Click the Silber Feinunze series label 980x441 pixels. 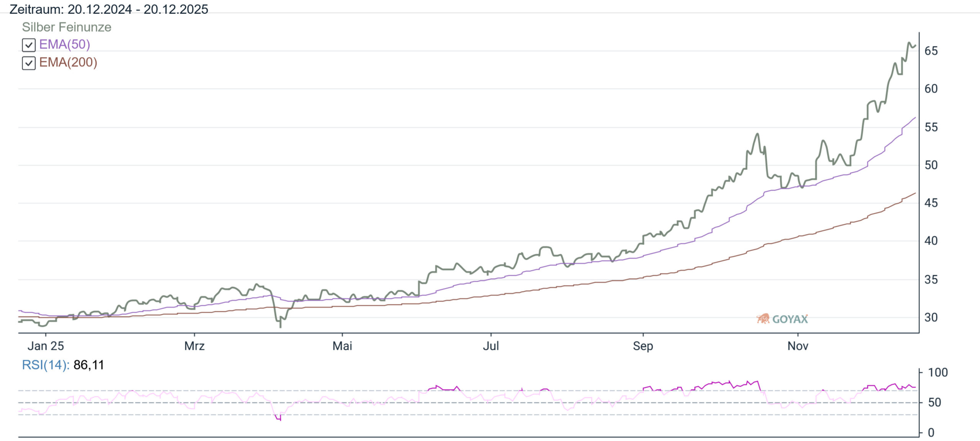(x=67, y=27)
